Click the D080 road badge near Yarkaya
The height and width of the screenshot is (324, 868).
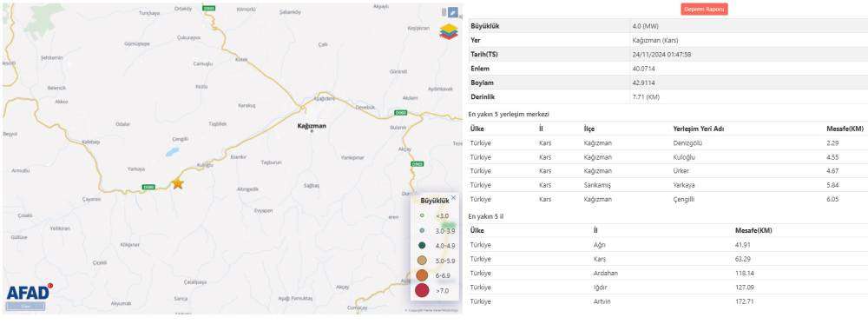click(148, 187)
